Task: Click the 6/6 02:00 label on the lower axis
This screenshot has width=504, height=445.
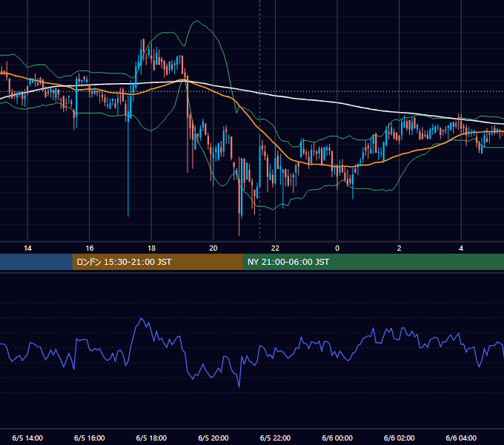Action: 399,438
